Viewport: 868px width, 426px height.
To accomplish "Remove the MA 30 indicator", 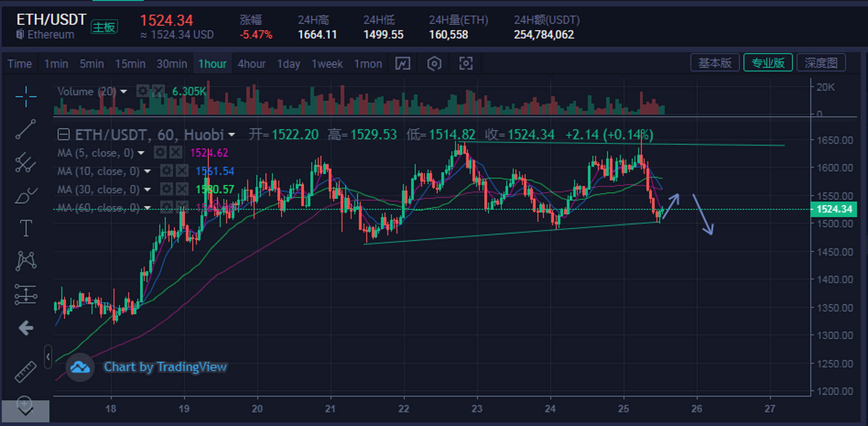I will click(x=182, y=189).
